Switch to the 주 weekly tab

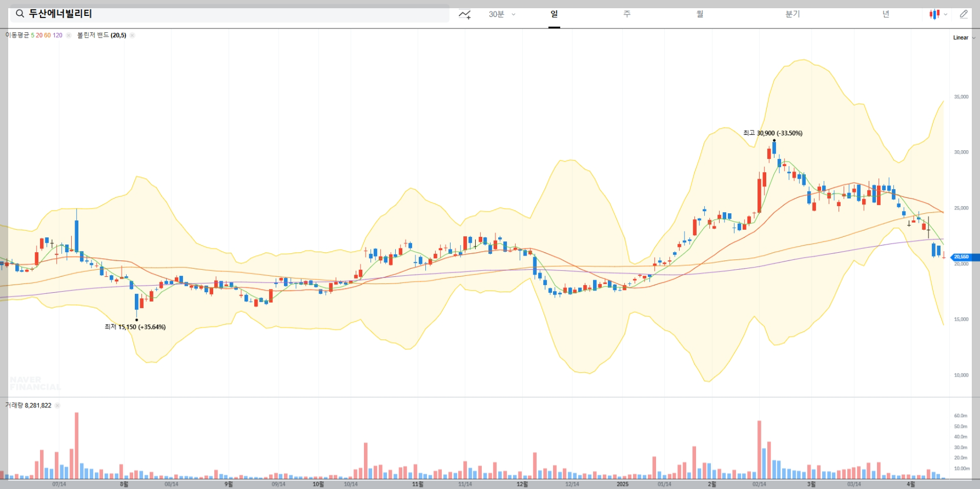click(627, 14)
